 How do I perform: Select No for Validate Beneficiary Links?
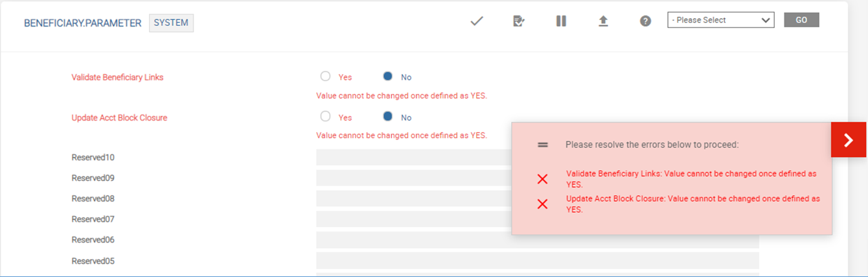tap(388, 76)
